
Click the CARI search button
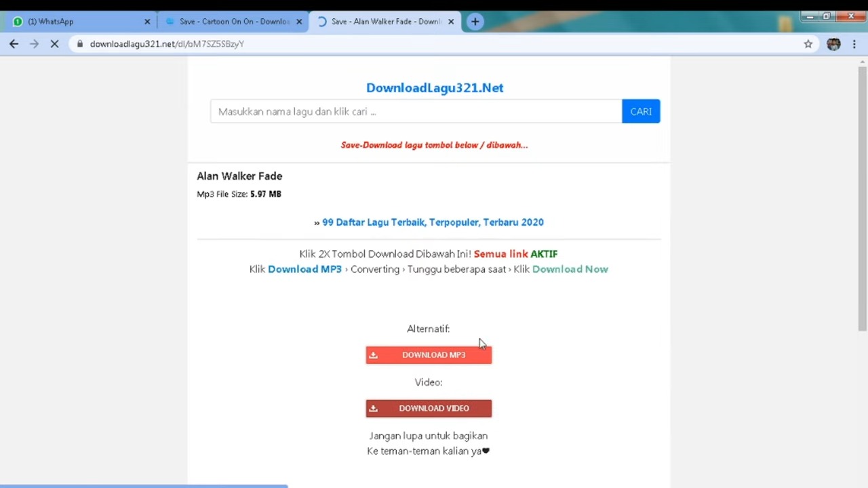pyautogui.click(x=641, y=112)
